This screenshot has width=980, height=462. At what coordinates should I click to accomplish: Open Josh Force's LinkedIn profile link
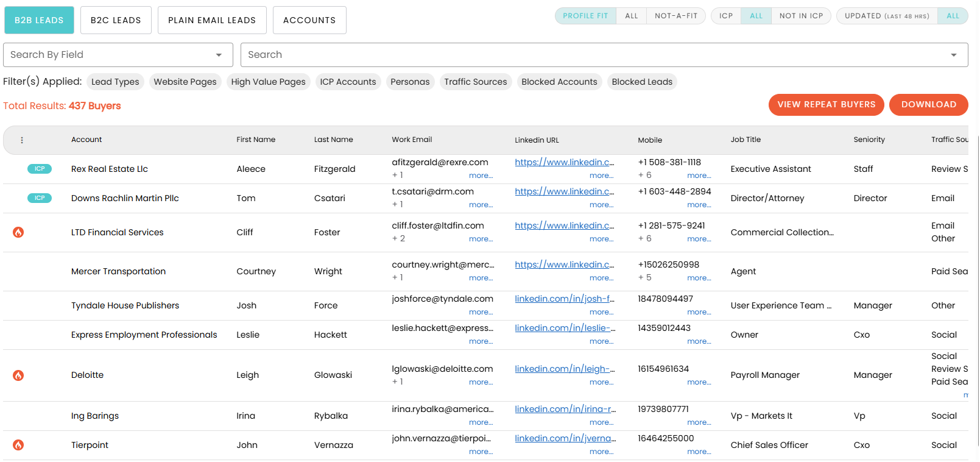coord(565,299)
